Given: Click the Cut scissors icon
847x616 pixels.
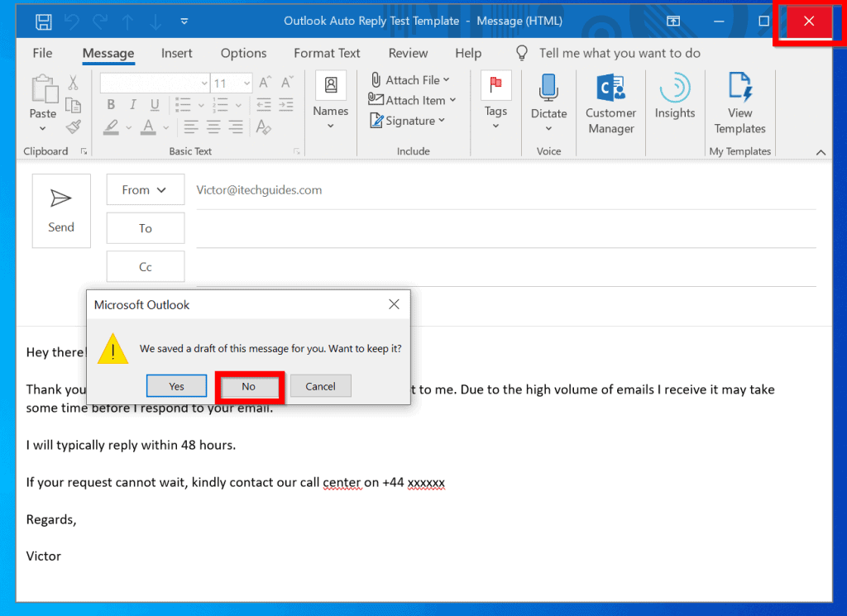Looking at the screenshot, I should pos(73,83).
